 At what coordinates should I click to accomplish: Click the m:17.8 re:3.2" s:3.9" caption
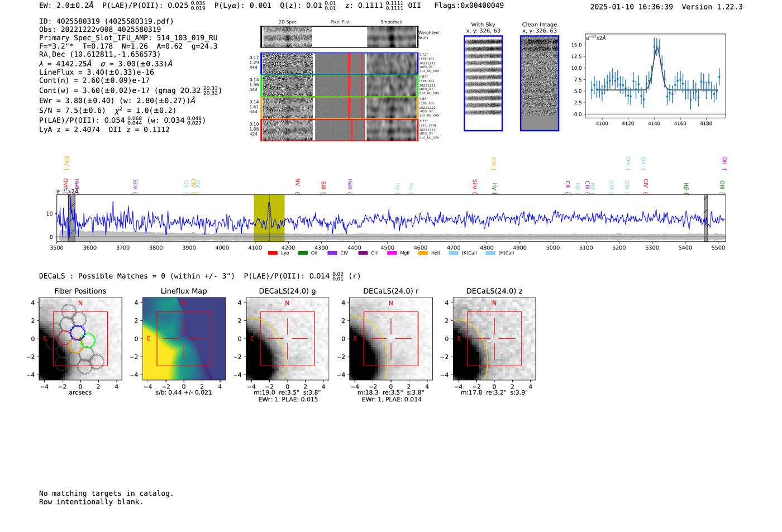494,392
